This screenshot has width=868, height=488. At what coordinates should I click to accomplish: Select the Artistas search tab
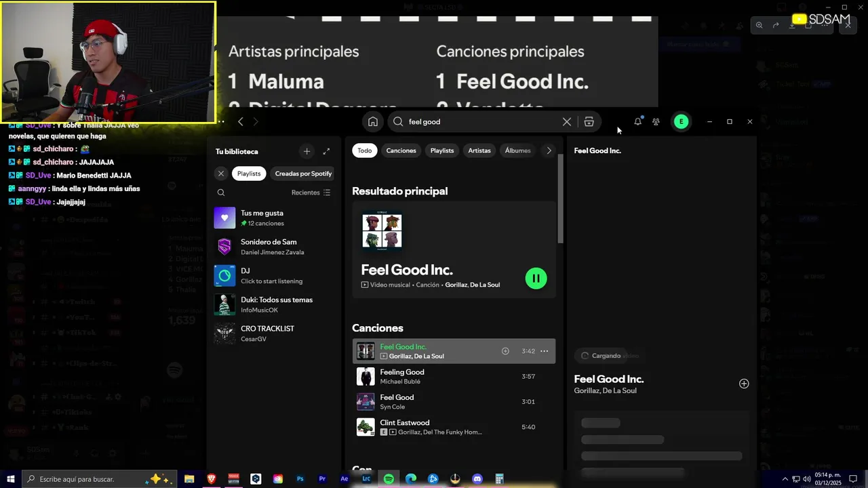pyautogui.click(x=479, y=150)
